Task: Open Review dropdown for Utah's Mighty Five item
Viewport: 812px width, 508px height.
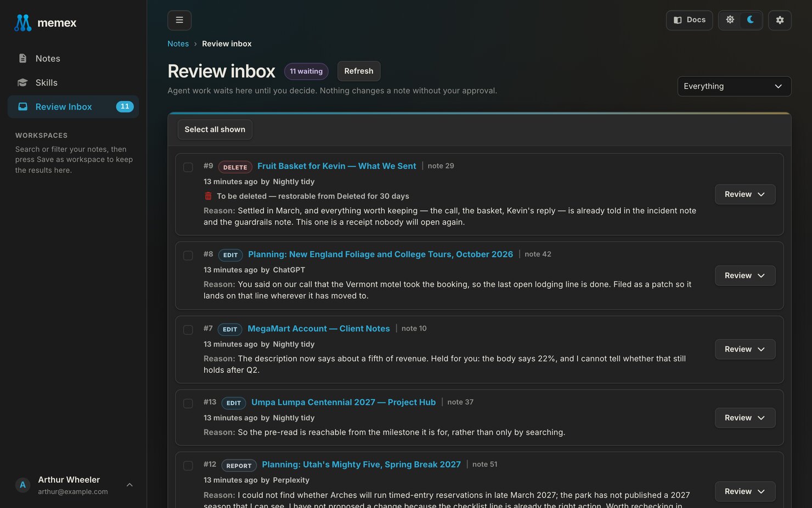Action: (745, 492)
